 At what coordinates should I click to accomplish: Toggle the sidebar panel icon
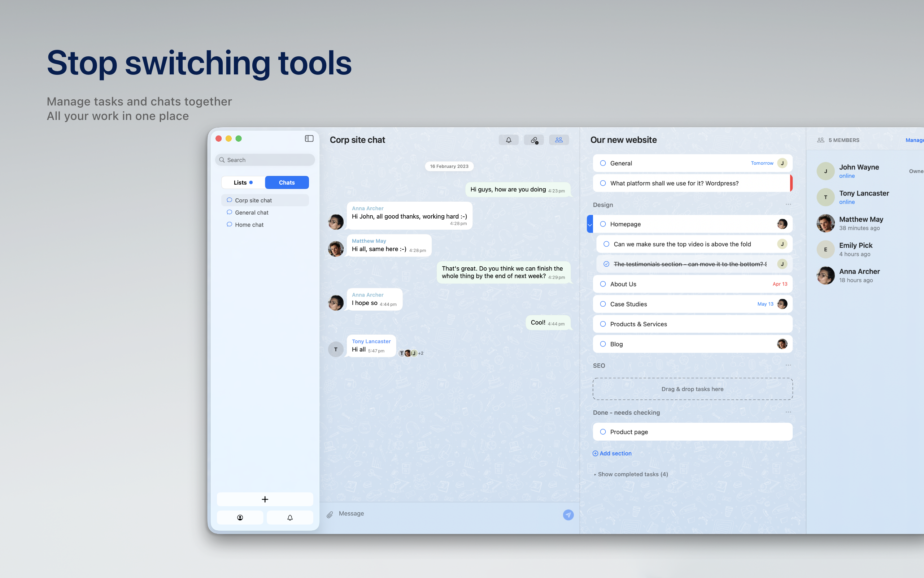point(309,138)
